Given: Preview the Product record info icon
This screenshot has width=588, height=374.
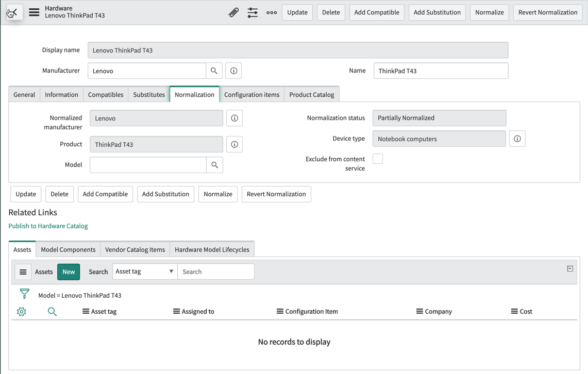Looking at the screenshot, I should click(x=234, y=144).
